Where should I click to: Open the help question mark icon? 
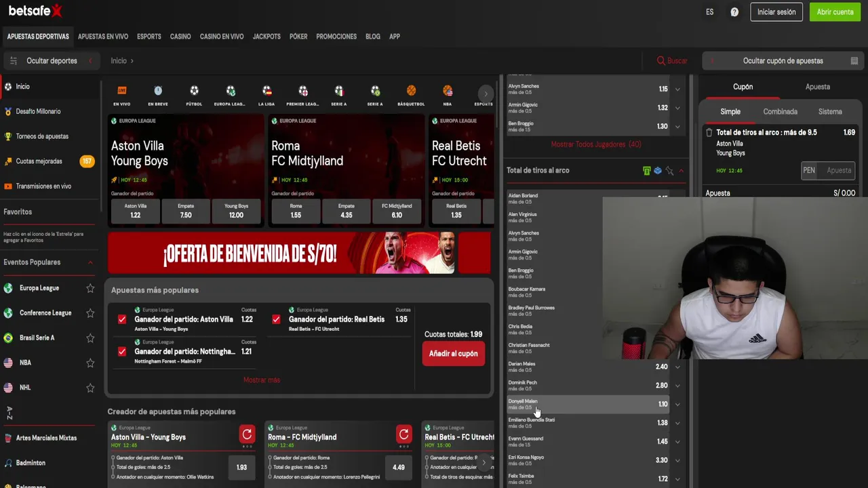(x=734, y=12)
